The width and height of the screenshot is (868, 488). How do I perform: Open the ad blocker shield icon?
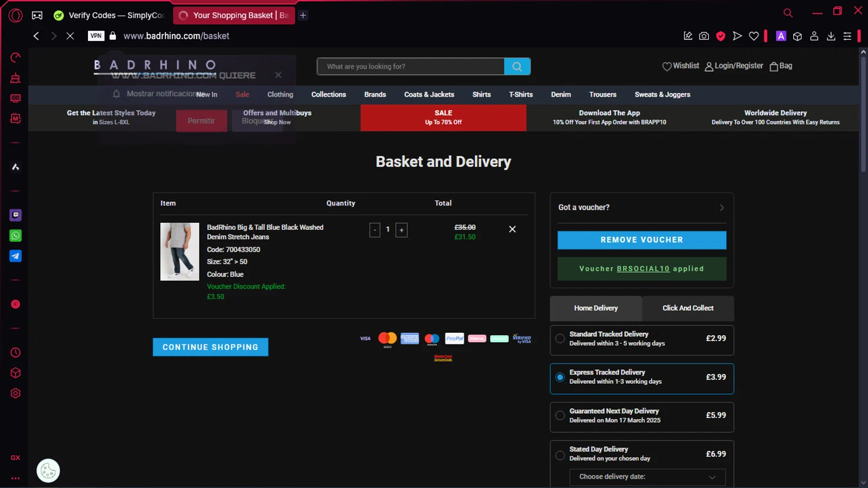720,36
